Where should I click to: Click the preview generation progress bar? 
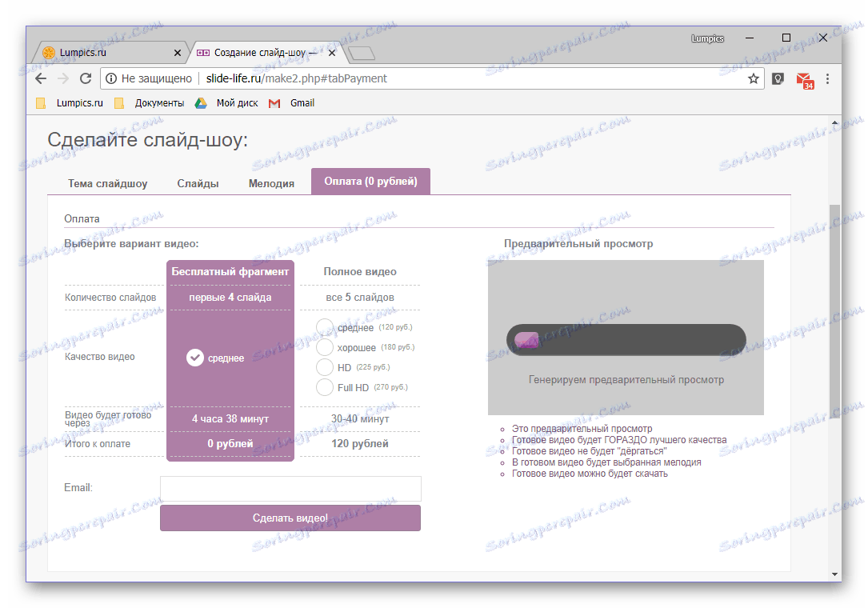626,340
